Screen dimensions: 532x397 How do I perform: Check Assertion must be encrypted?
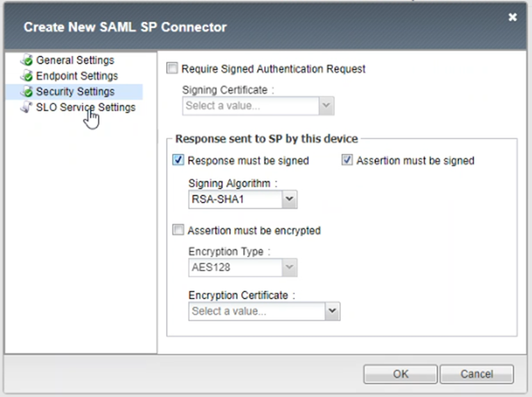(178, 230)
